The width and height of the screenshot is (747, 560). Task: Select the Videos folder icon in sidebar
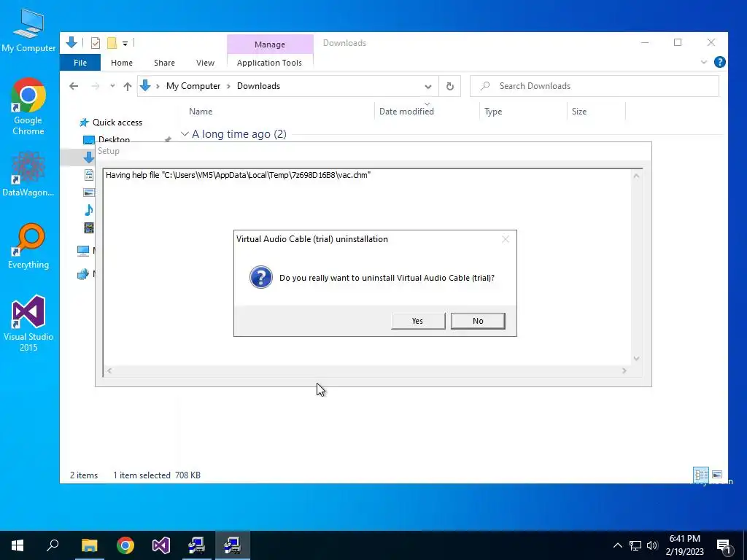tap(88, 227)
